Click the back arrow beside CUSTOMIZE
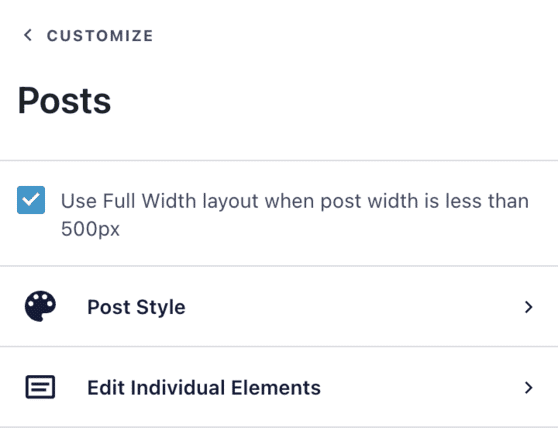The width and height of the screenshot is (558, 445). click(28, 35)
